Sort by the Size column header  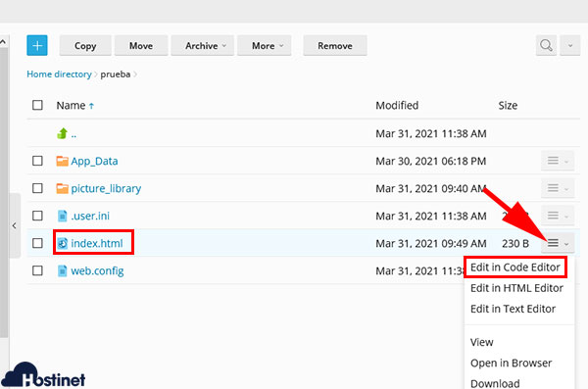click(x=508, y=106)
